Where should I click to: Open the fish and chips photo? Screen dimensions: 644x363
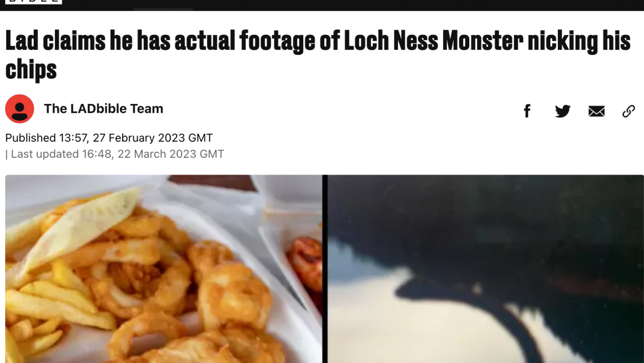click(163, 269)
